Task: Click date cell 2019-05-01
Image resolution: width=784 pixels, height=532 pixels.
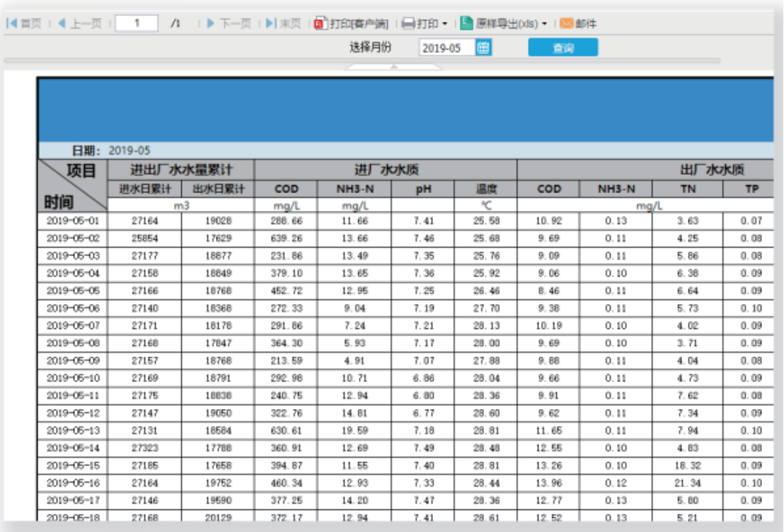Action: [73, 221]
